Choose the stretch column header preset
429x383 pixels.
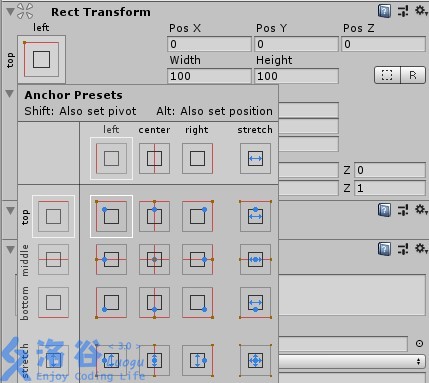pyautogui.click(x=255, y=158)
